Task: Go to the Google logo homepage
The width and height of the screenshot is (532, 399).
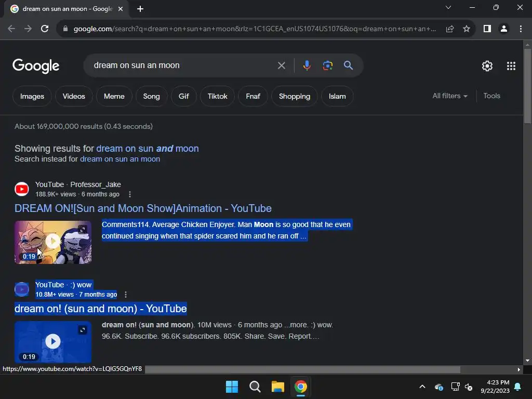Action: coord(36,66)
